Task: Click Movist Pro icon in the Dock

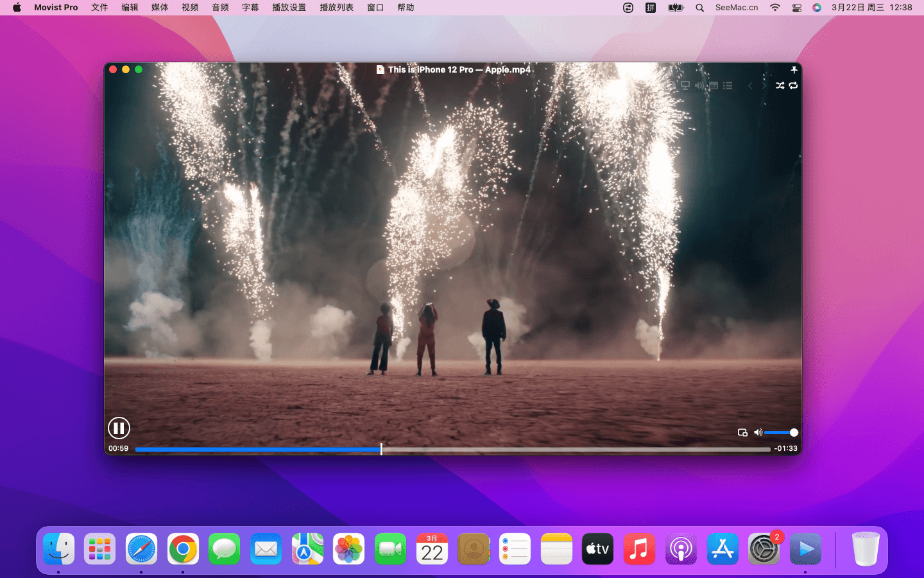Action: (805, 549)
